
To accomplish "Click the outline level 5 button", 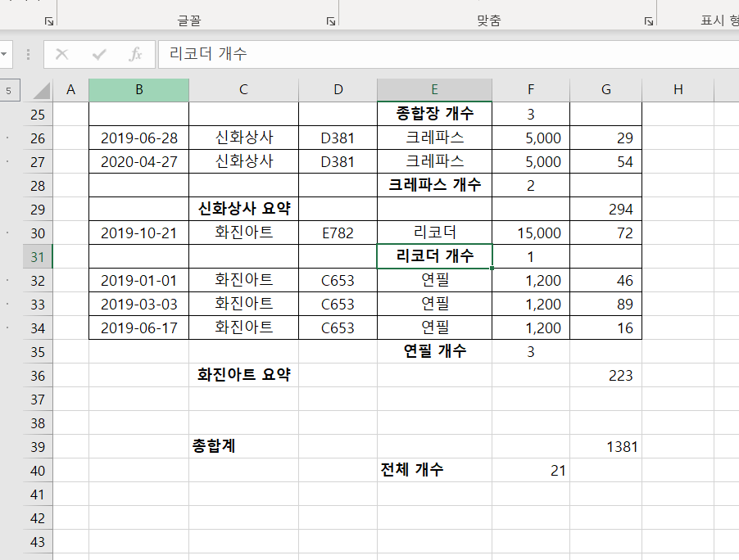I will 8,90.
